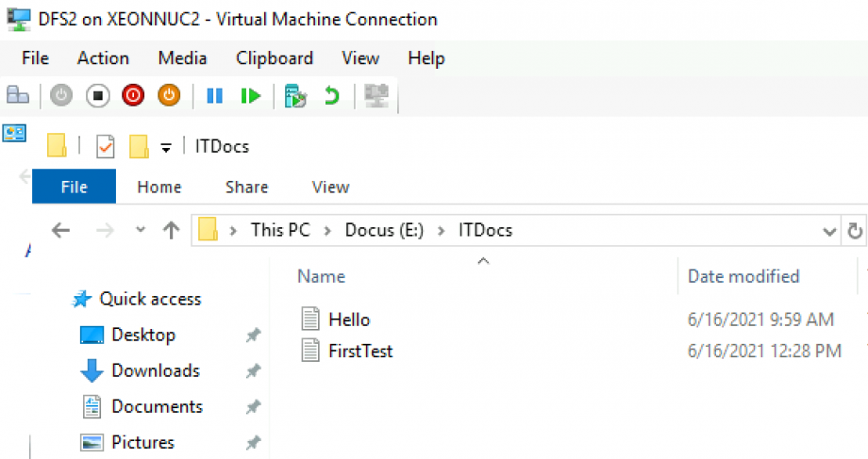Open the Clipboard menu
The height and width of the screenshot is (459, 868).
pos(274,58)
